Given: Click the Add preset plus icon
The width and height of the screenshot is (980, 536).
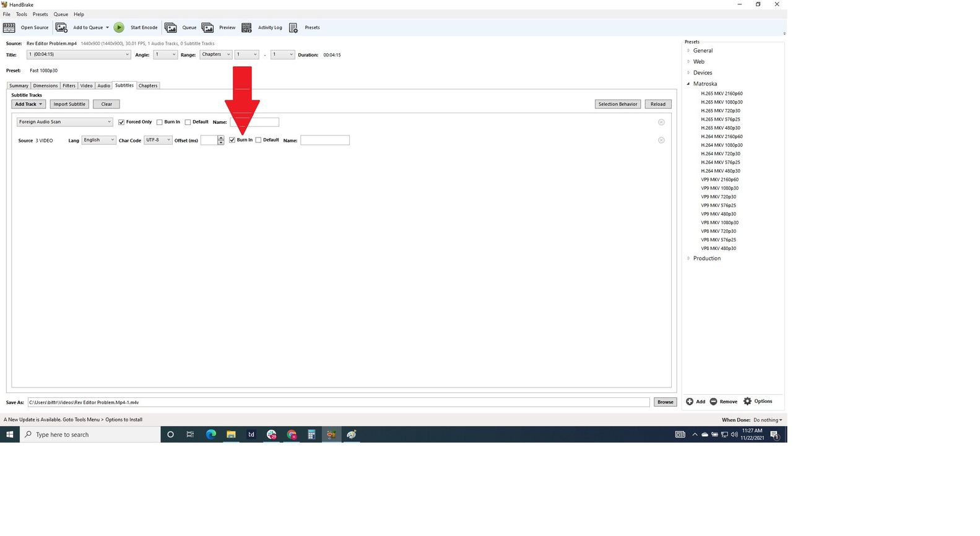Looking at the screenshot, I should (x=690, y=401).
